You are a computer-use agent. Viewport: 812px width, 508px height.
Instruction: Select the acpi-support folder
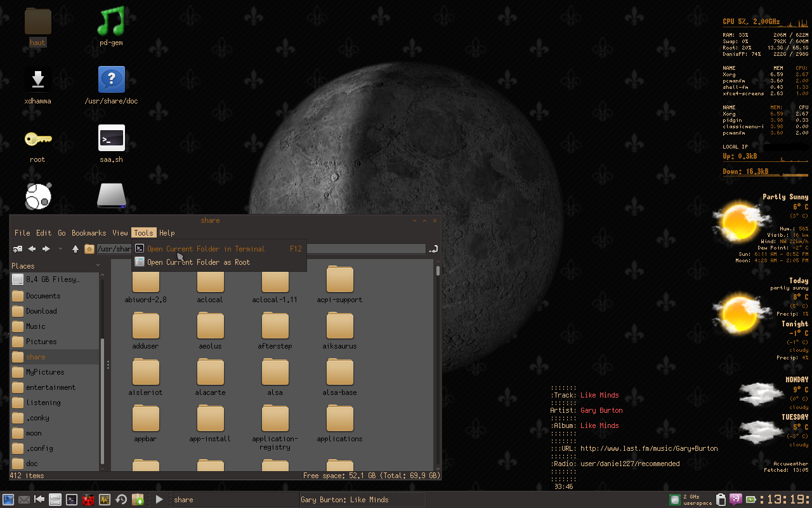(x=339, y=283)
